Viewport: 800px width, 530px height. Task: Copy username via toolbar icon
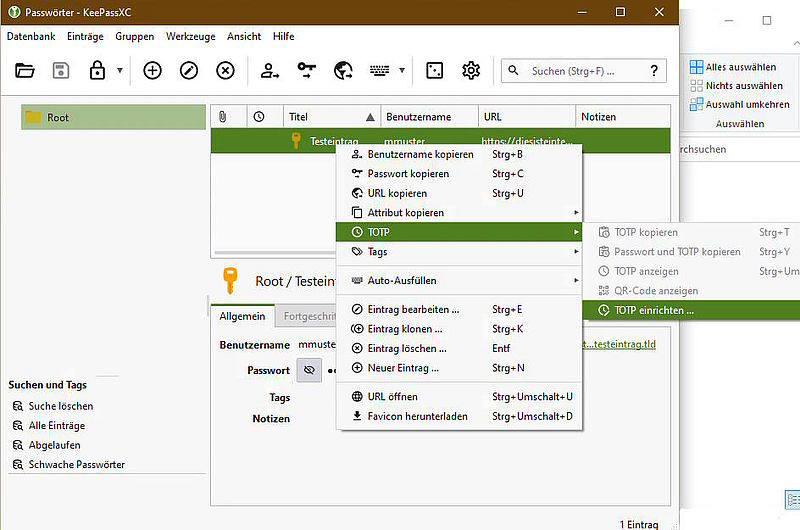pos(270,70)
